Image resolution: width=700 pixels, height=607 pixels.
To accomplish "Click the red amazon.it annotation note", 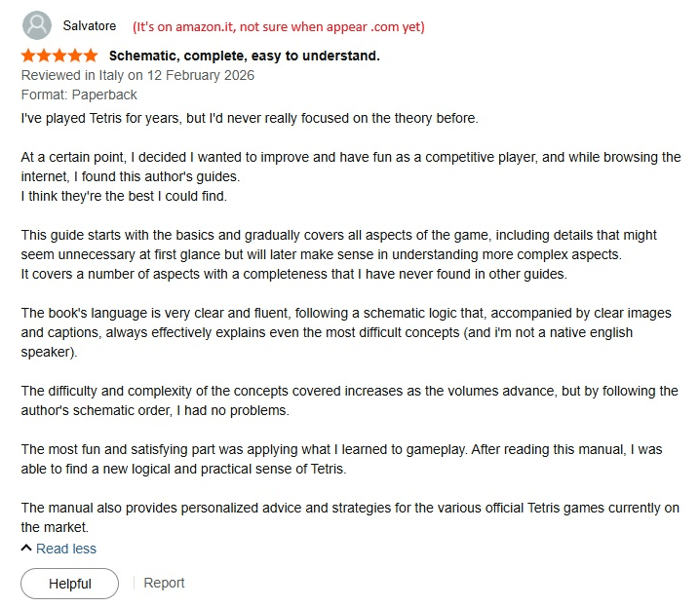I will [x=279, y=26].
